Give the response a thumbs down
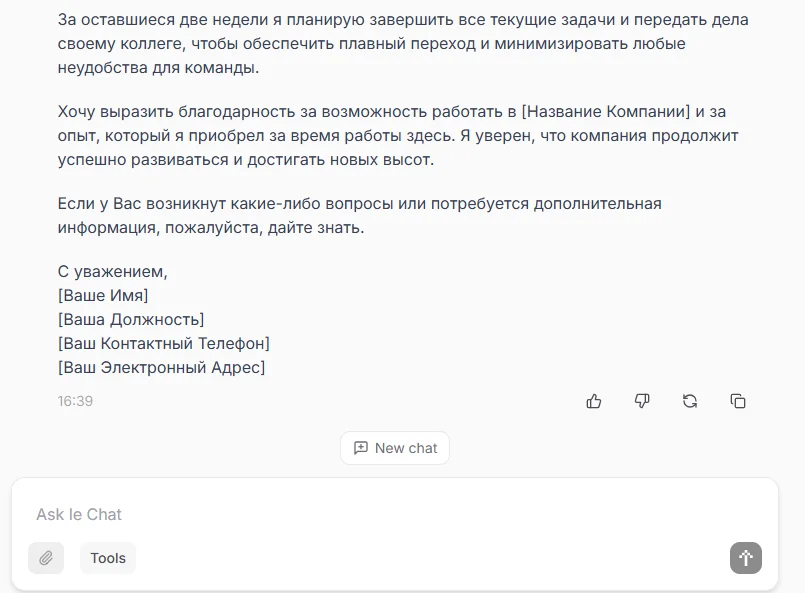Viewport: 805px width, 593px height. pos(642,401)
